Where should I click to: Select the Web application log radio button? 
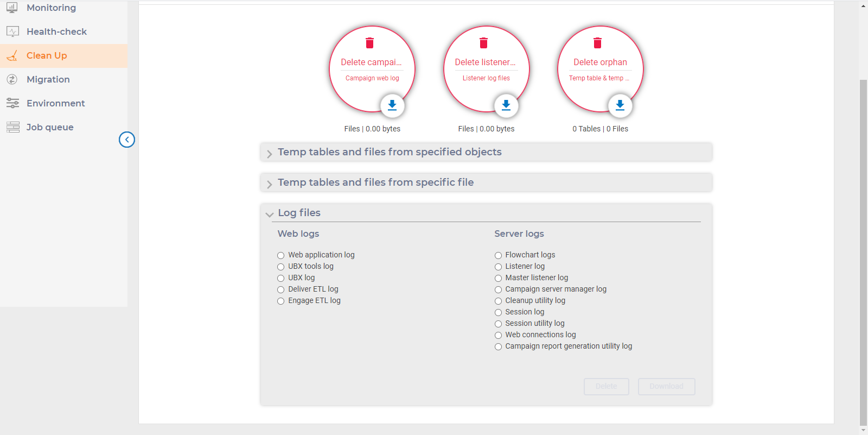point(281,255)
